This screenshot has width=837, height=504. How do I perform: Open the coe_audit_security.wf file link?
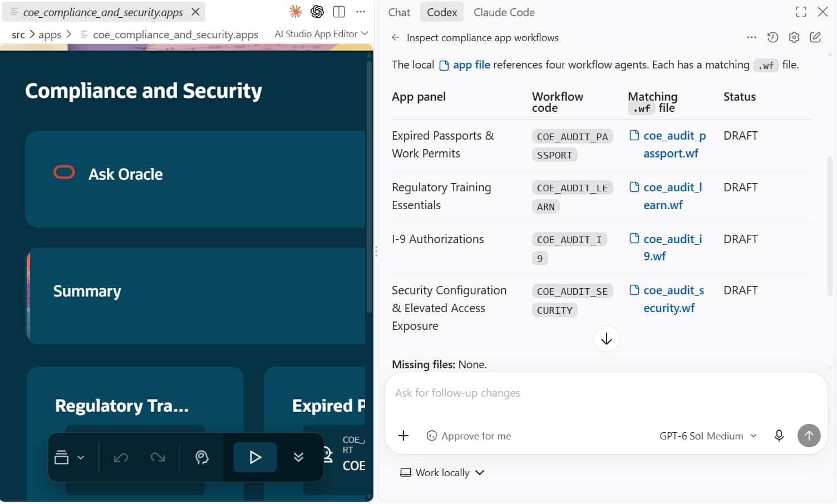pos(667,299)
